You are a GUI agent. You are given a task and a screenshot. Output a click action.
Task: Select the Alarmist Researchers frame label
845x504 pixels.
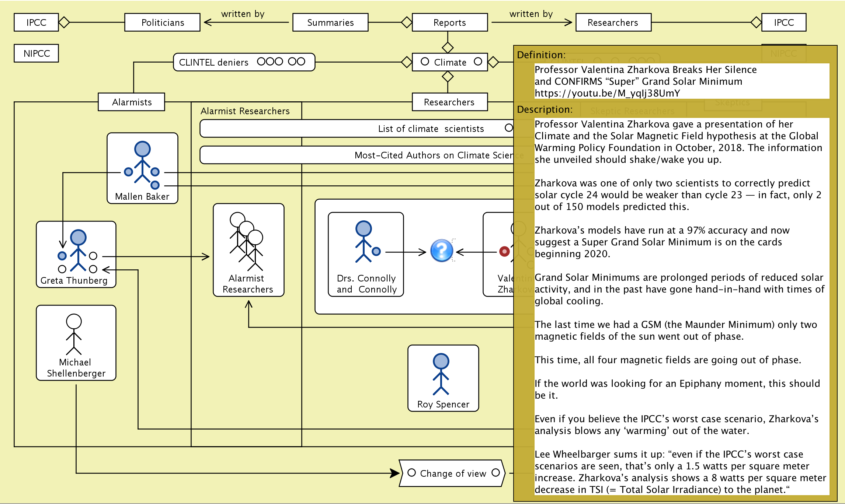pos(245,111)
